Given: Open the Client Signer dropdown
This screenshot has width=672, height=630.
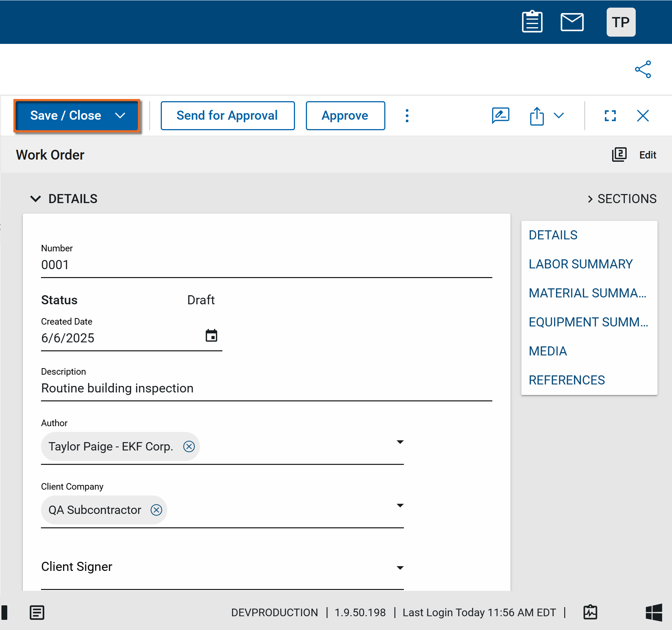Looking at the screenshot, I should point(400,568).
